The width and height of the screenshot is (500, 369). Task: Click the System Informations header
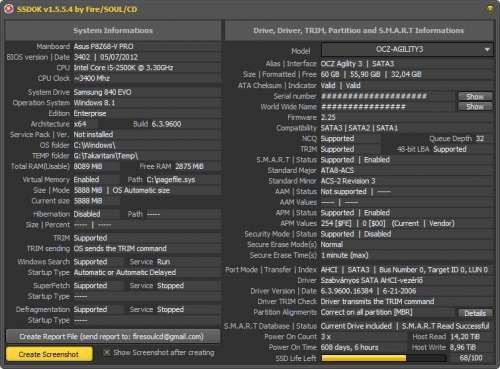pos(113,30)
